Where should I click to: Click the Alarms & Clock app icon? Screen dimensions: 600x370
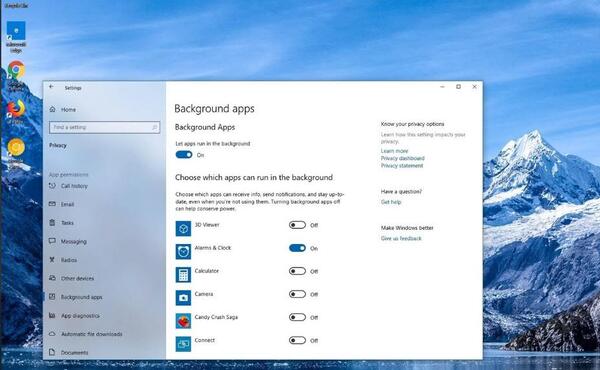pyautogui.click(x=183, y=252)
